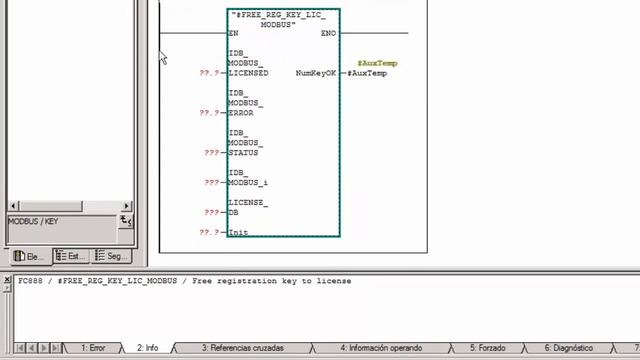The height and width of the screenshot is (360, 640).
Task: Open the '3: Referencias cruzadas' tab
Action: point(242,348)
